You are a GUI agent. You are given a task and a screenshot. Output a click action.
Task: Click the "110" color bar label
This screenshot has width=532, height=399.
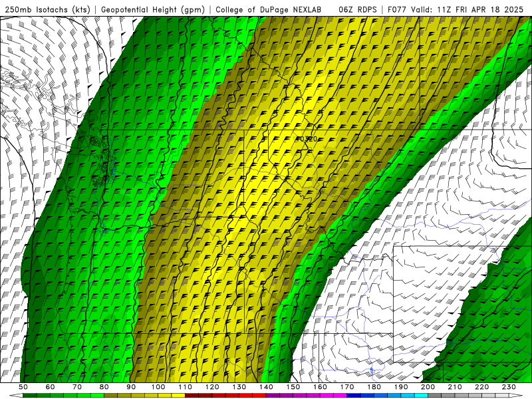(185, 387)
